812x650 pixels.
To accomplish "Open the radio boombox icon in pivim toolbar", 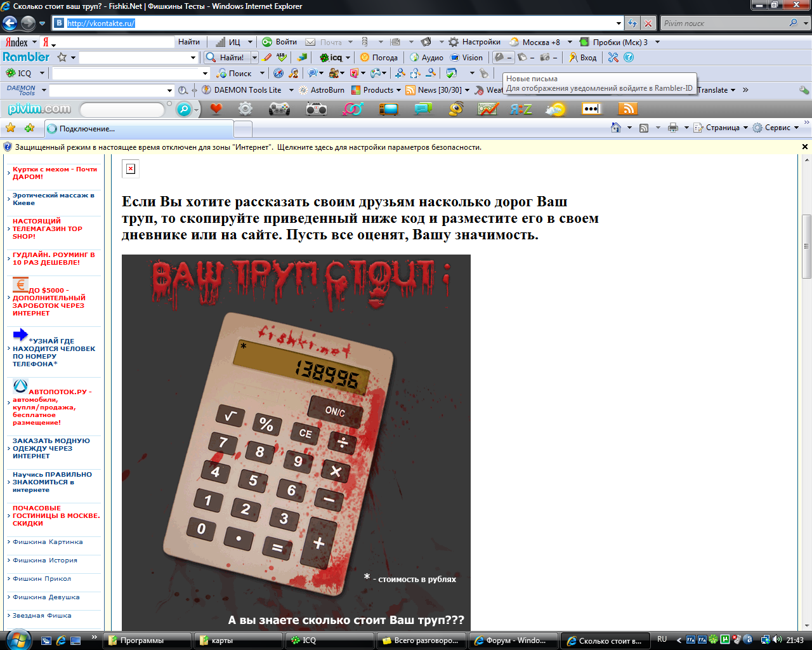I will (x=316, y=109).
